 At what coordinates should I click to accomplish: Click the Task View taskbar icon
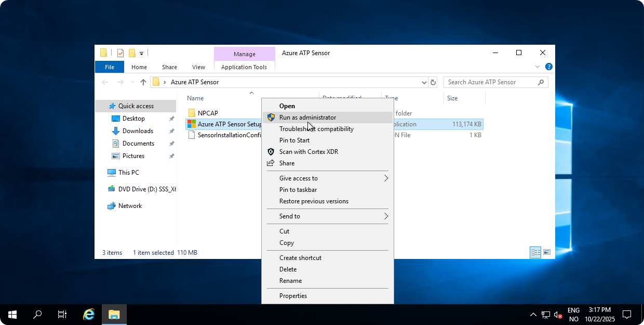tap(62, 314)
